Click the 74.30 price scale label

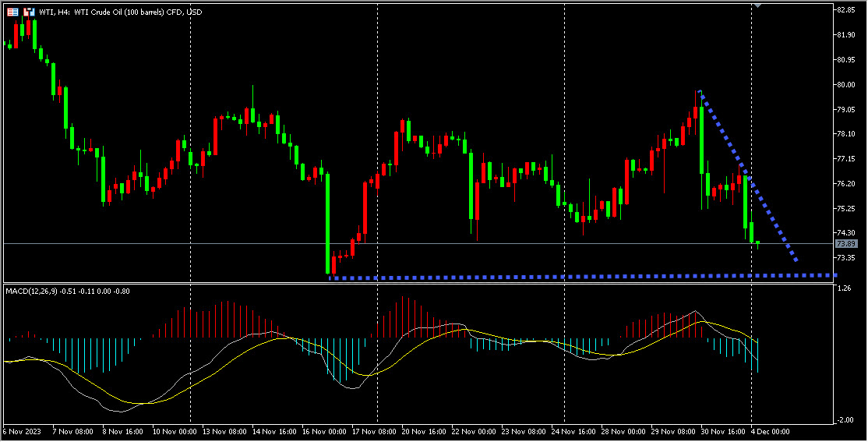coord(846,233)
